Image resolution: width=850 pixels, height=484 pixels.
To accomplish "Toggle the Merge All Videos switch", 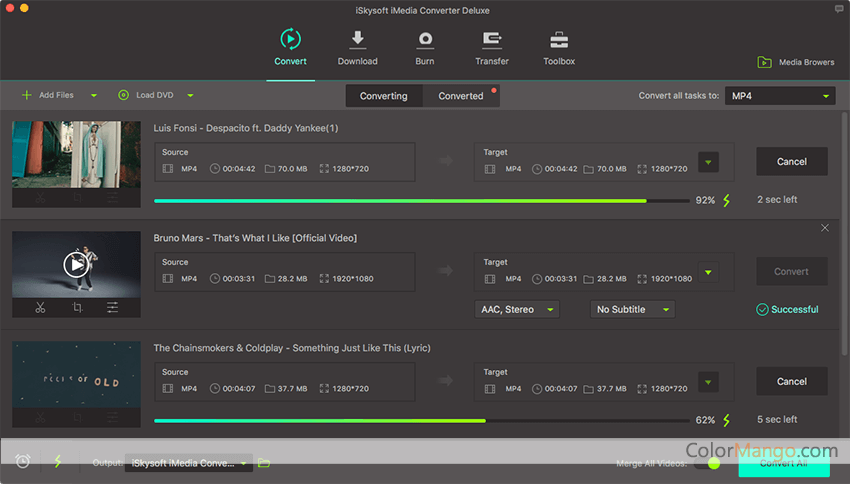I will (x=709, y=463).
